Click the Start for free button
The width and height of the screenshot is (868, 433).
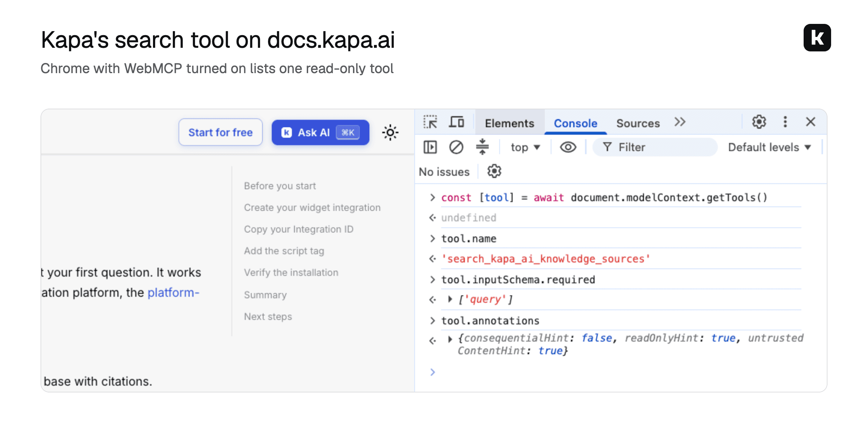221,133
